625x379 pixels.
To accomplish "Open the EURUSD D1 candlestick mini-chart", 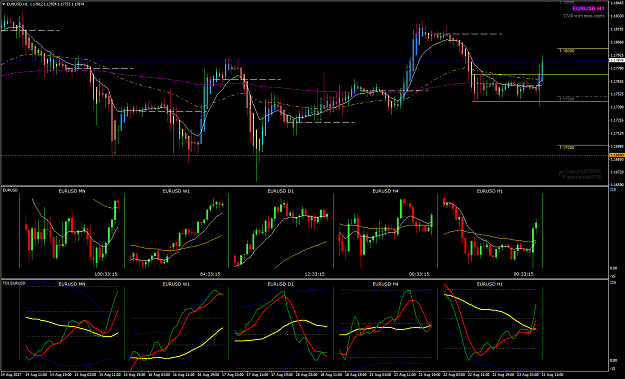I will point(281,231).
